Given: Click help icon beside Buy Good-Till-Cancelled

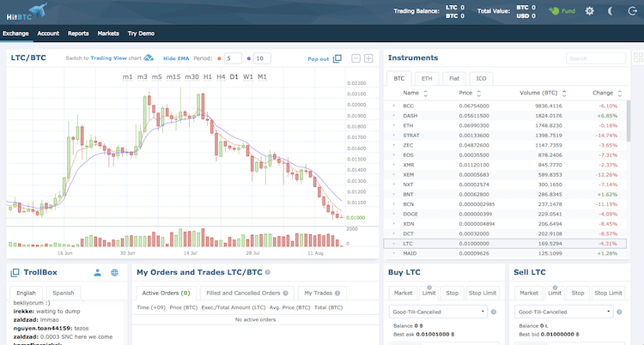Looking at the screenshot, I should click(494, 312).
